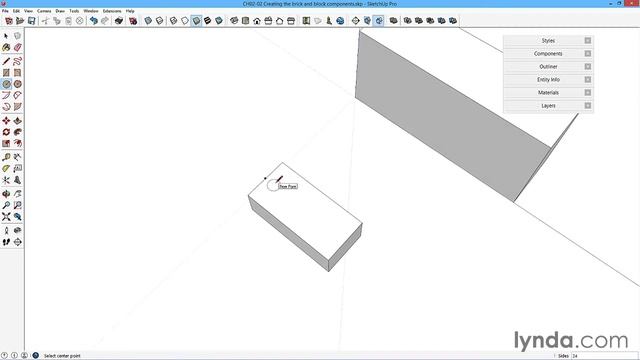Open the Window menu
Image resolution: width=640 pixels, height=360 pixels.
(x=91, y=11)
